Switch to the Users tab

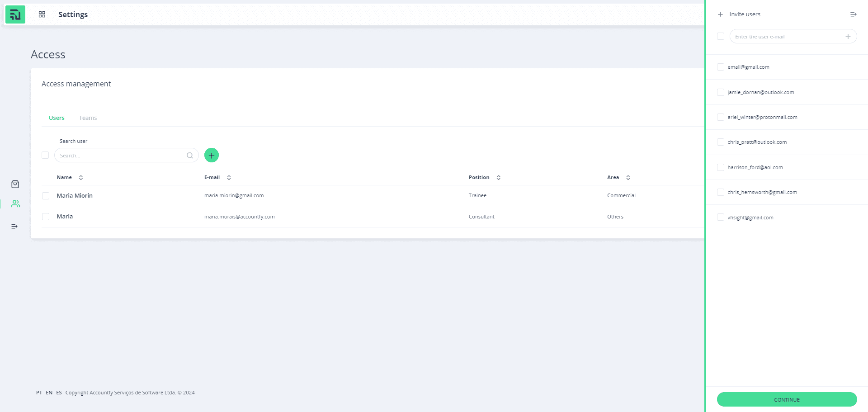tap(57, 118)
